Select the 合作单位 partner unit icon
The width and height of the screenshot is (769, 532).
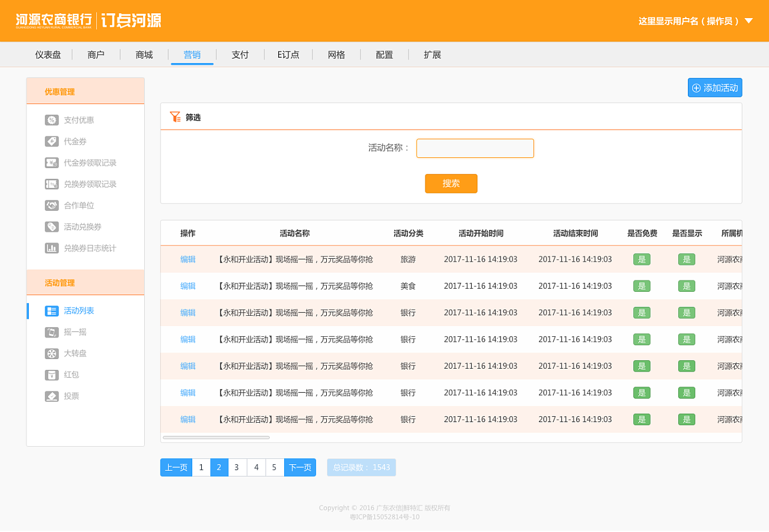[x=50, y=205]
